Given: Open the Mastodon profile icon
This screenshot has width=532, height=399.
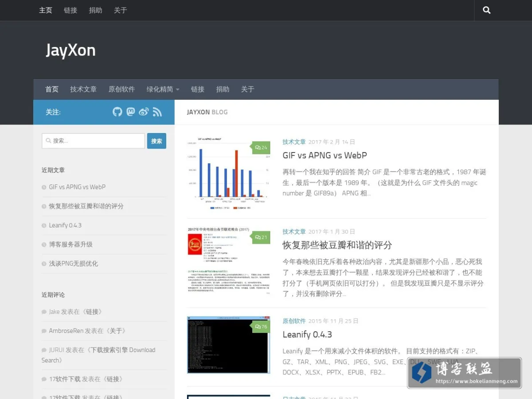Looking at the screenshot, I should click(130, 112).
